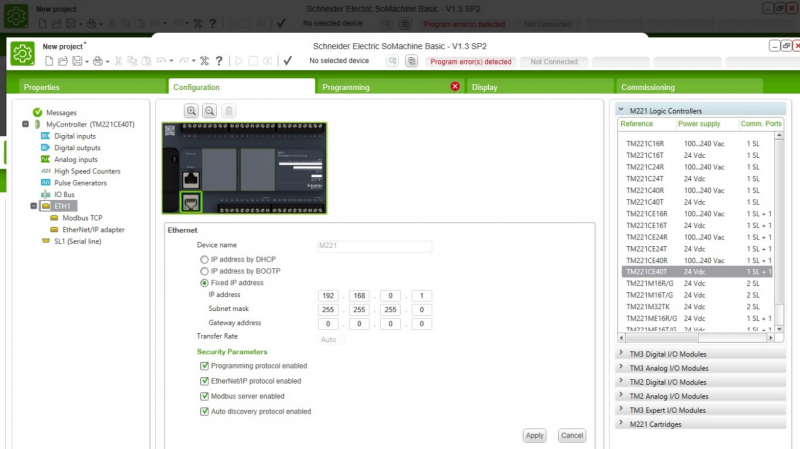Click first octet of IP address field
800x449 pixels.
click(x=328, y=296)
